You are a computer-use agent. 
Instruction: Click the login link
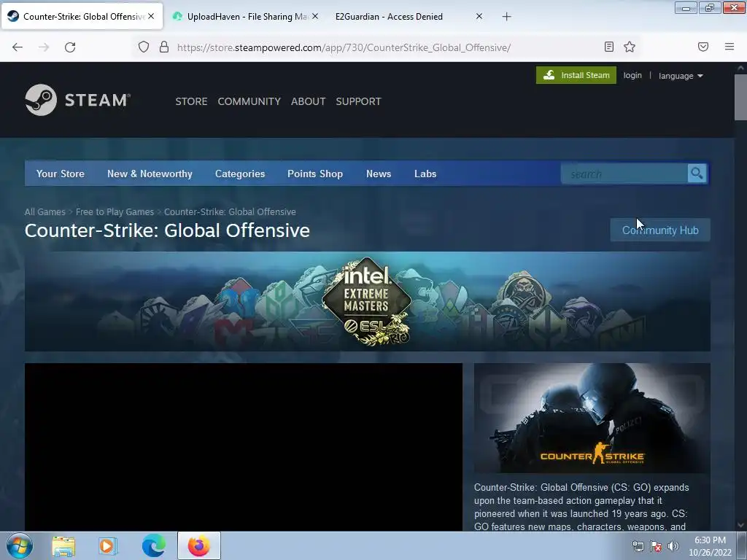click(632, 75)
